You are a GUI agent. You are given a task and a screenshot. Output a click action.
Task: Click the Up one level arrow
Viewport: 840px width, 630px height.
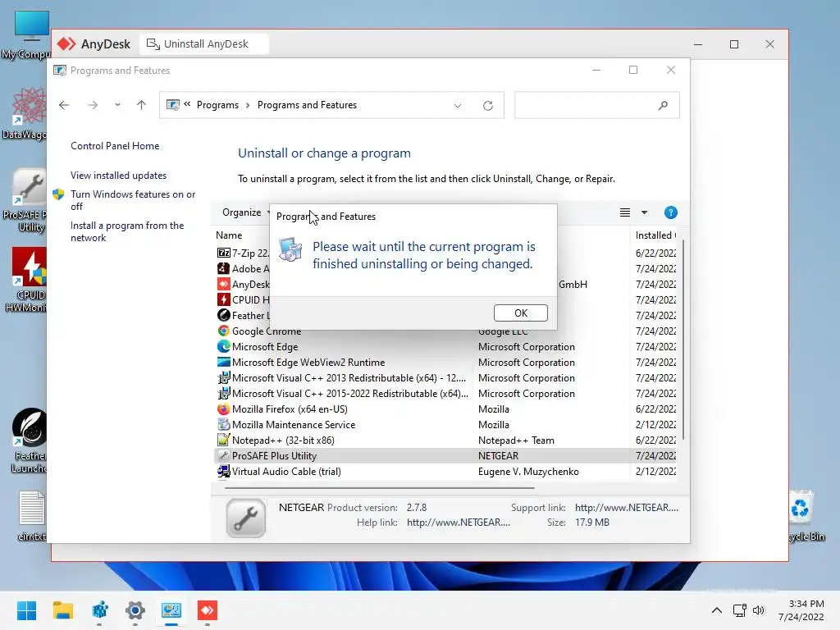[x=141, y=105]
